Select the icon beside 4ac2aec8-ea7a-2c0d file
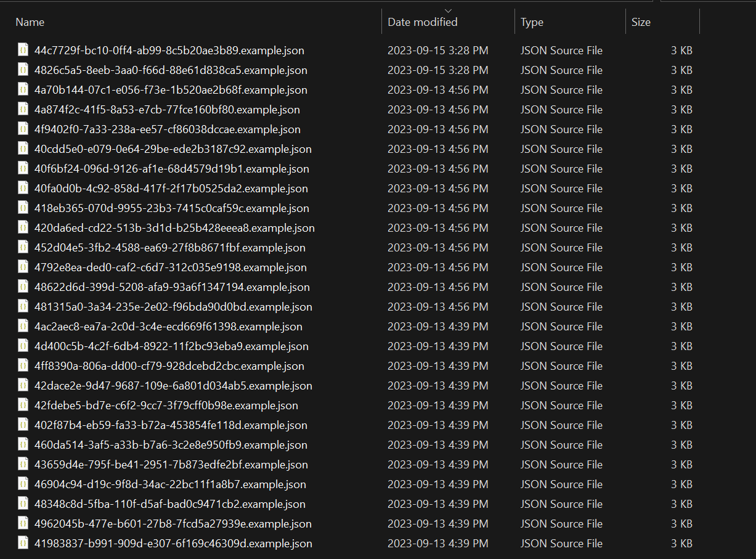 click(23, 327)
